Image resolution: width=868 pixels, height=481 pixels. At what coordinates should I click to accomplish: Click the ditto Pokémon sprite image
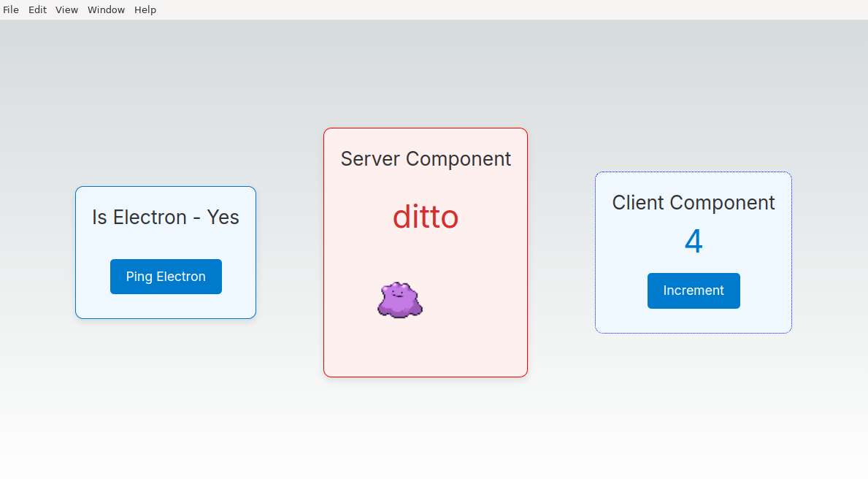pyautogui.click(x=400, y=299)
